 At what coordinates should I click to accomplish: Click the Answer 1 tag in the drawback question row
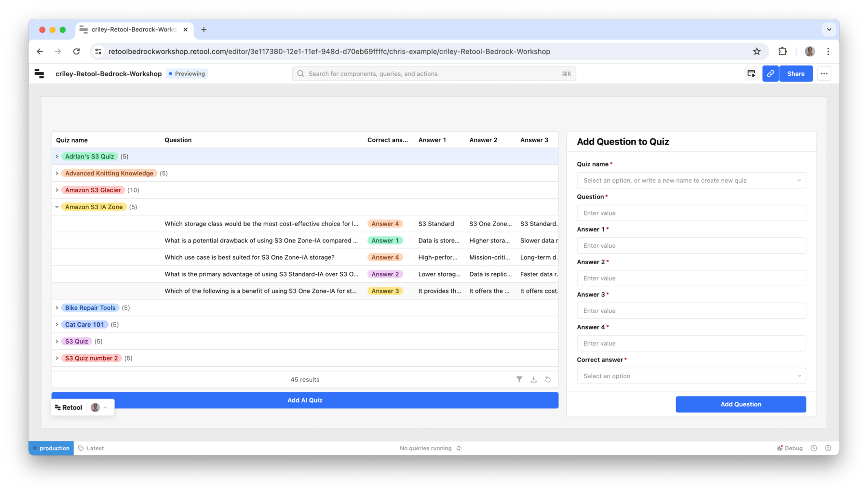[x=385, y=240]
